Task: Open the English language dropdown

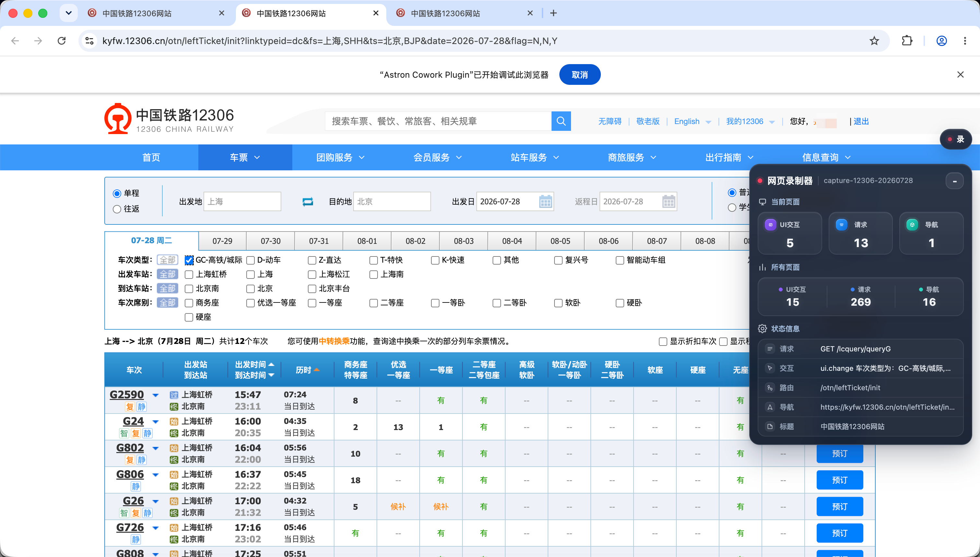Action: pyautogui.click(x=693, y=121)
